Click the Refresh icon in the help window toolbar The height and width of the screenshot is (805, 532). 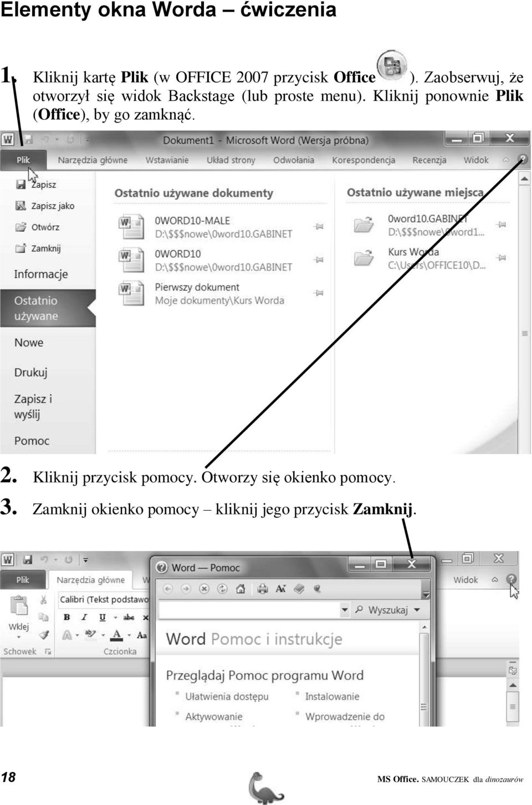[x=222, y=589]
